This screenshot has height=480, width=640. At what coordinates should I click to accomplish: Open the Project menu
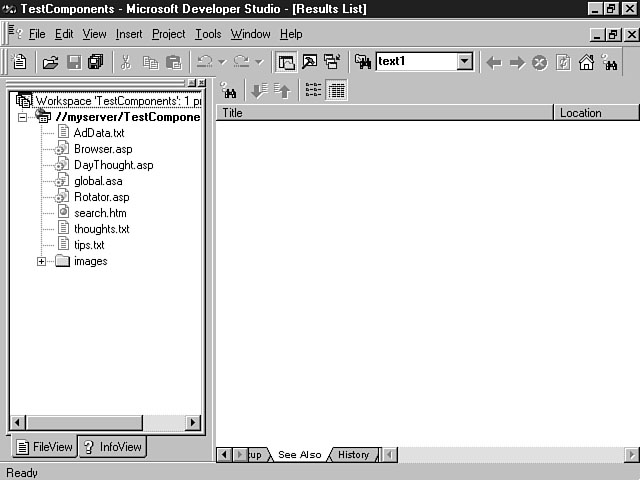tap(168, 34)
